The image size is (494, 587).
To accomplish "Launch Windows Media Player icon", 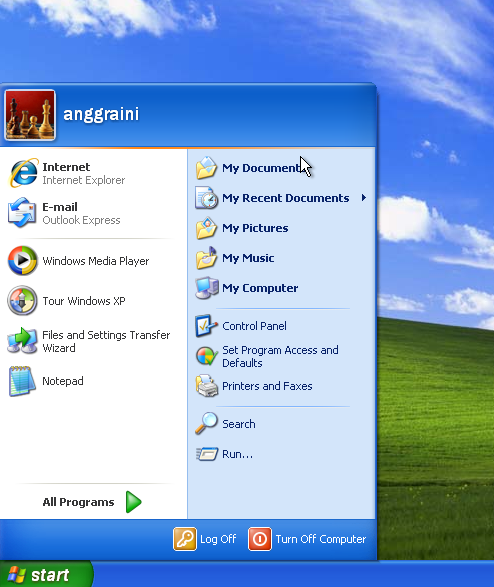I will coord(22,261).
